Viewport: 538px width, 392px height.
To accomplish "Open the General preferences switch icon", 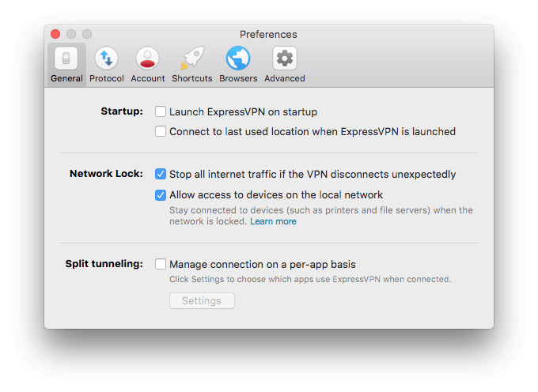I will (x=66, y=58).
